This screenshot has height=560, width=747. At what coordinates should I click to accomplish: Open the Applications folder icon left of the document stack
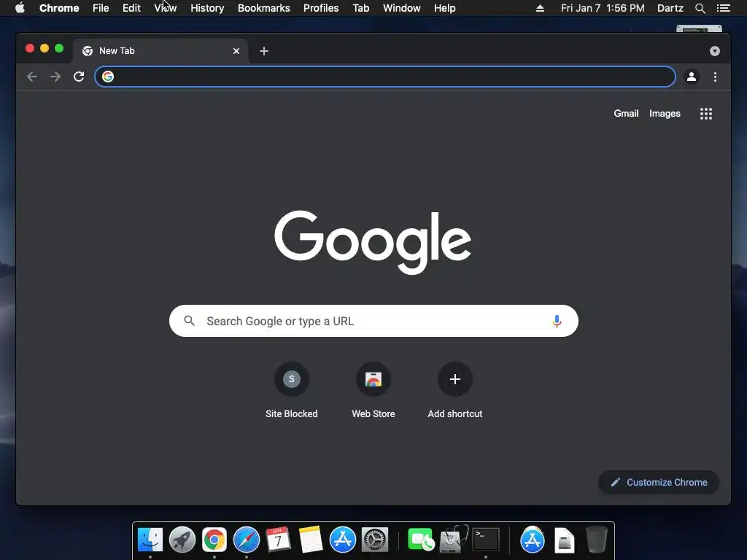pos(532,540)
